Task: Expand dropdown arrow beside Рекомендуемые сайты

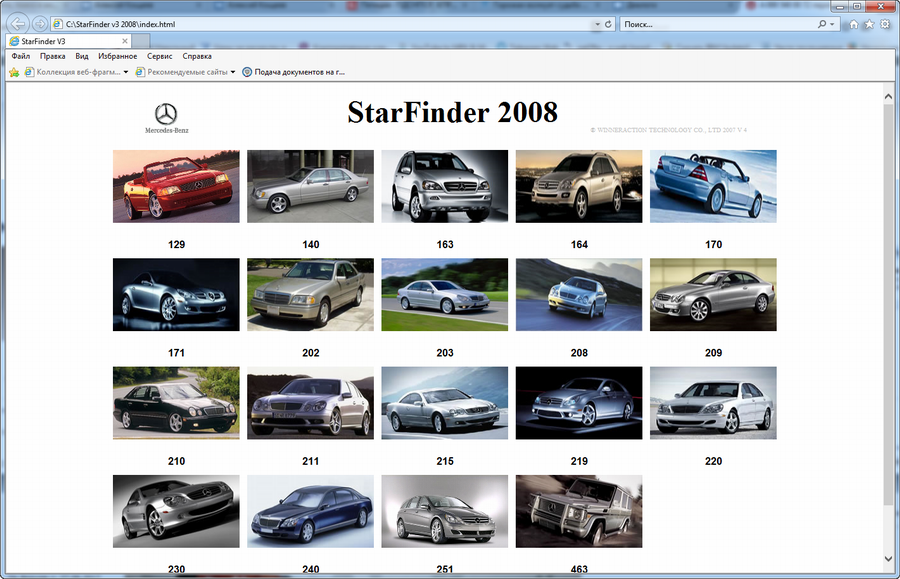Action: pos(232,72)
